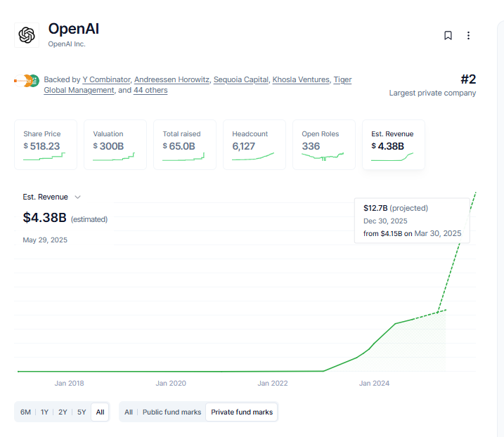Select the Private fund marks filter
The height and width of the screenshot is (437, 504).
(x=242, y=412)
